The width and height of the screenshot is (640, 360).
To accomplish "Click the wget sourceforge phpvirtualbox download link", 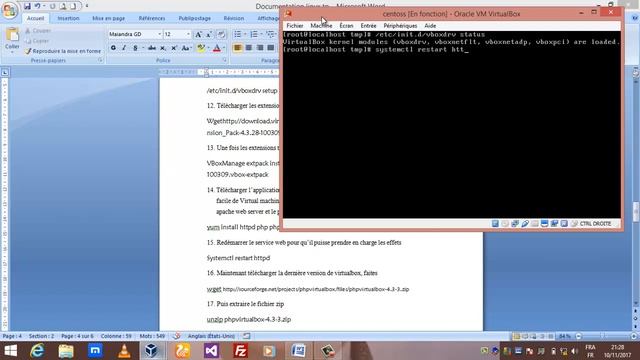I will pyautogui.click(x=316, y=289).
